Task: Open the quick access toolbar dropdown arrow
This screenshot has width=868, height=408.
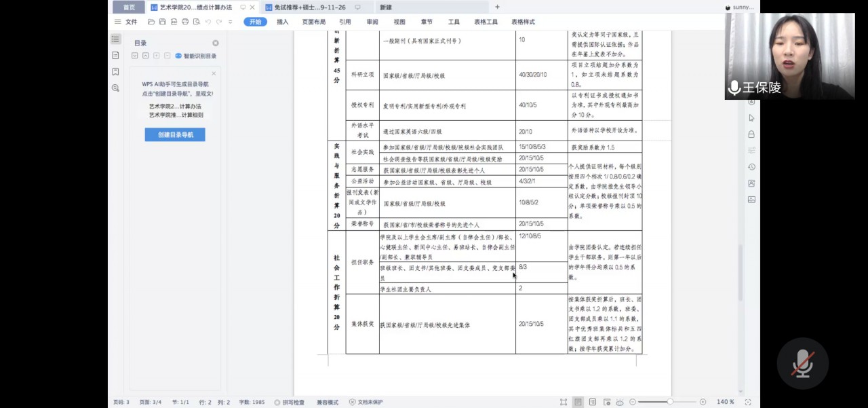Action: coord(231,22)
